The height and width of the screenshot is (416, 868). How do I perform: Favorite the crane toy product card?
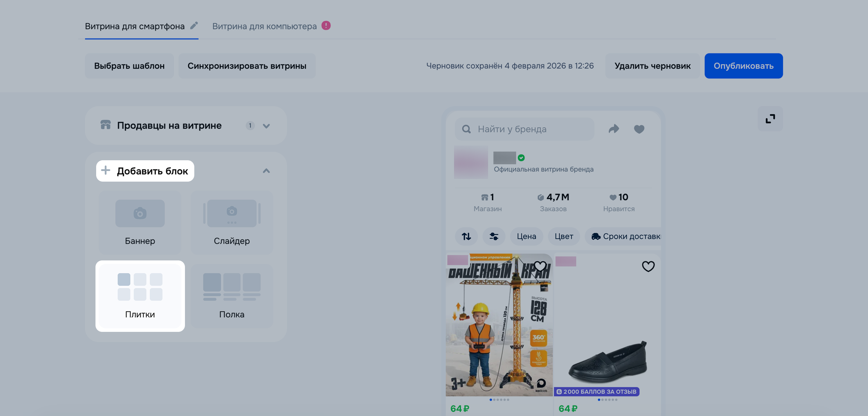(540, 266)
